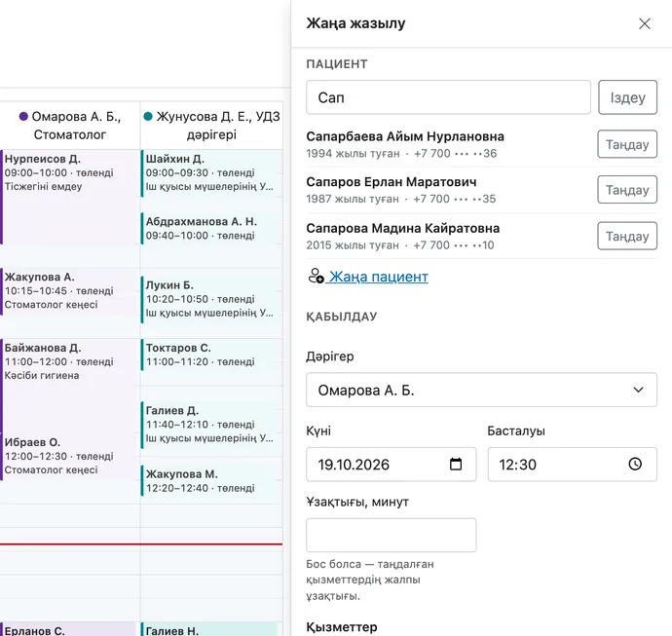Viewport: 672px width, 636px height.
Task: Click the clock icon in the start time field
Action: pos(635,465)
